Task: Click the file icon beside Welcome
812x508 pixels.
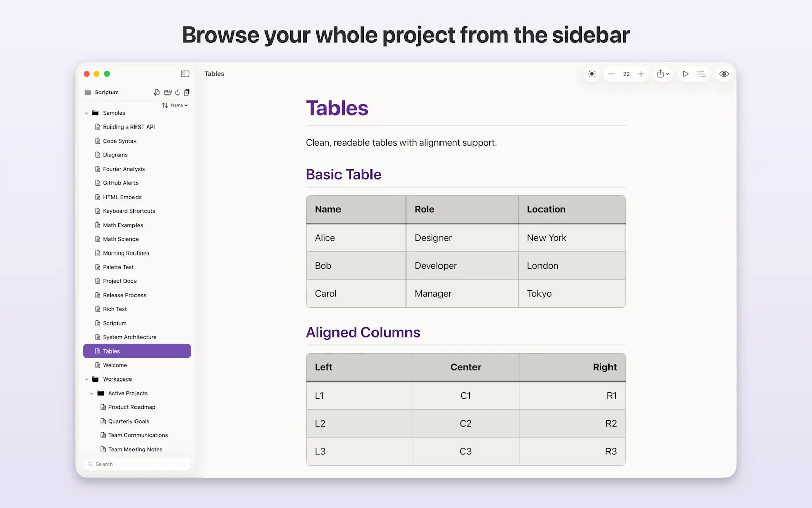Action: coord(98,365)
